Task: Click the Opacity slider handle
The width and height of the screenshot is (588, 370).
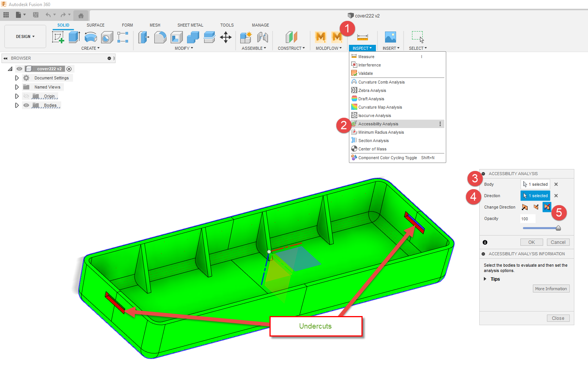Action: (558, 228)
